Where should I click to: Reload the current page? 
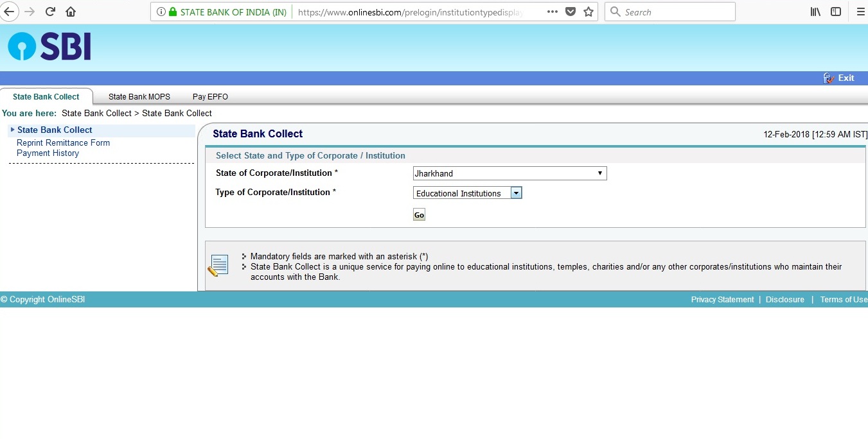click(50, 12)
